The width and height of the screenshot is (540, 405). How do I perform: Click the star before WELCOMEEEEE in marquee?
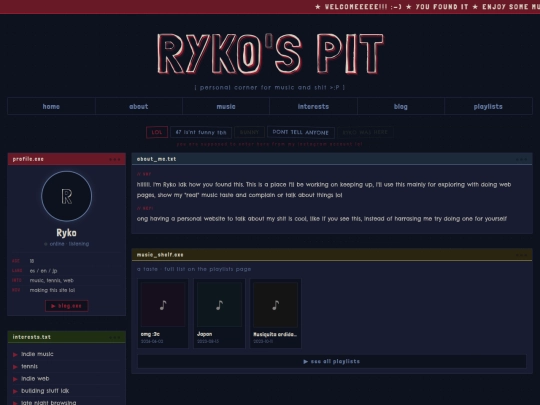318,7
